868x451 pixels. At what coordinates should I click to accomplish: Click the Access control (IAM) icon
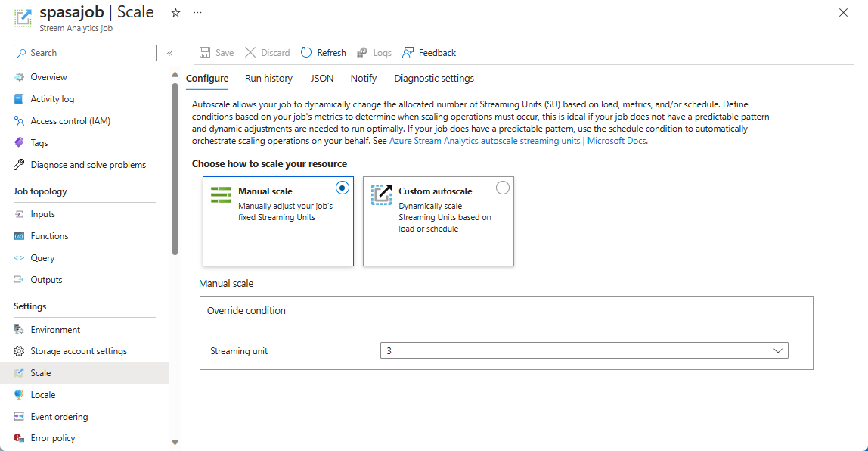[x=19, y=121]
